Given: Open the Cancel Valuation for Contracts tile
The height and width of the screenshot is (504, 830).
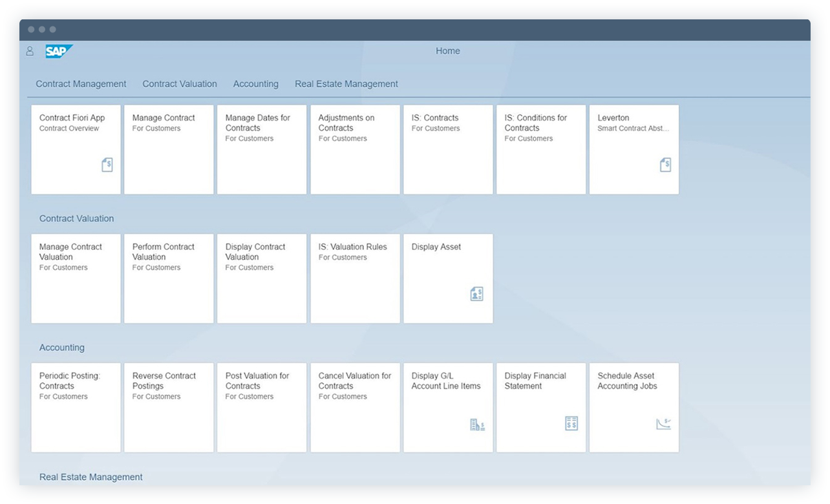Looking at the screenshot, I should (x=354, y=407).
